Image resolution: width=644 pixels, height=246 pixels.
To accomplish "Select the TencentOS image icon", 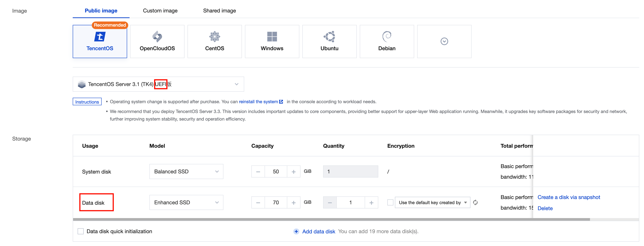I will click(100, 37).
